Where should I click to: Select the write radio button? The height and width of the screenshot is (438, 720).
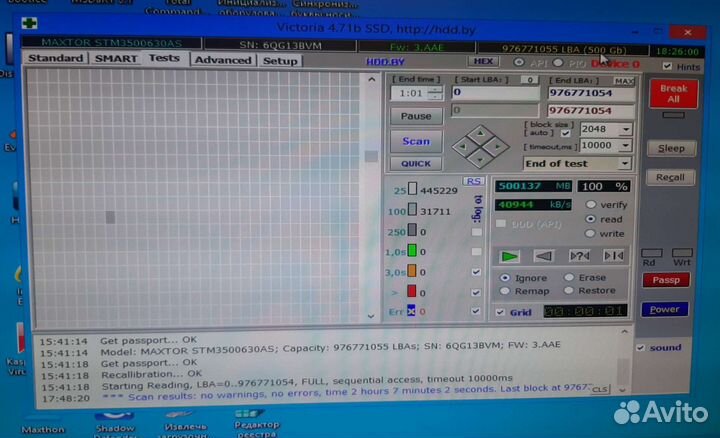click(590, 233)
